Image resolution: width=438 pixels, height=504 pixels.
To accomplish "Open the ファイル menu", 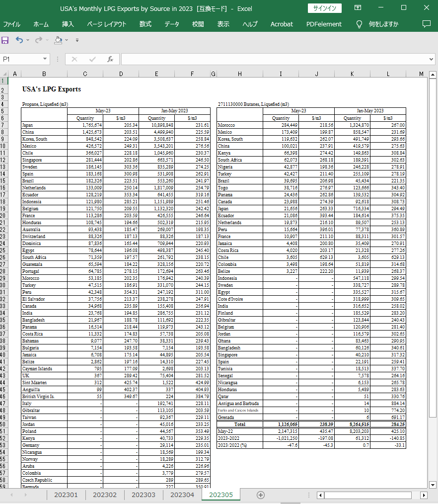I will coord(12,24).
